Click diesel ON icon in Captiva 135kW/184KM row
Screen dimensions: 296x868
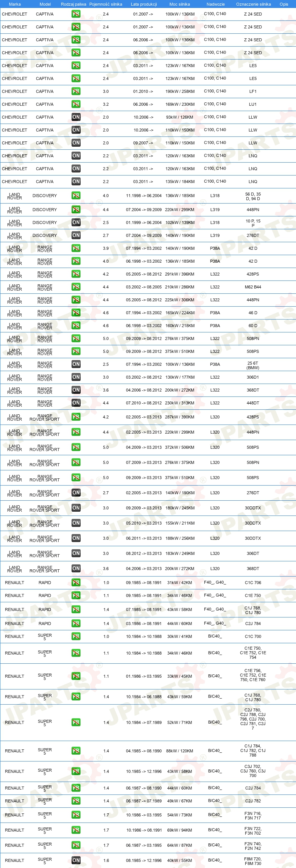(76, 182)
